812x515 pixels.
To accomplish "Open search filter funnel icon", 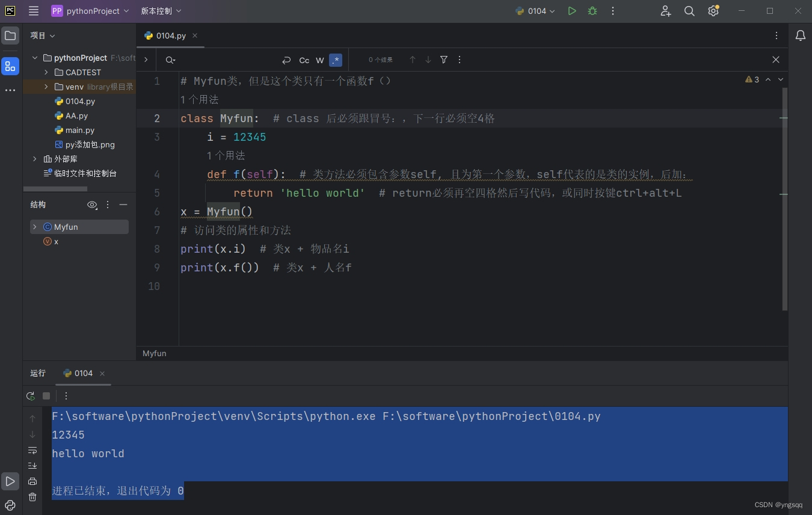I will click(444, 60).
